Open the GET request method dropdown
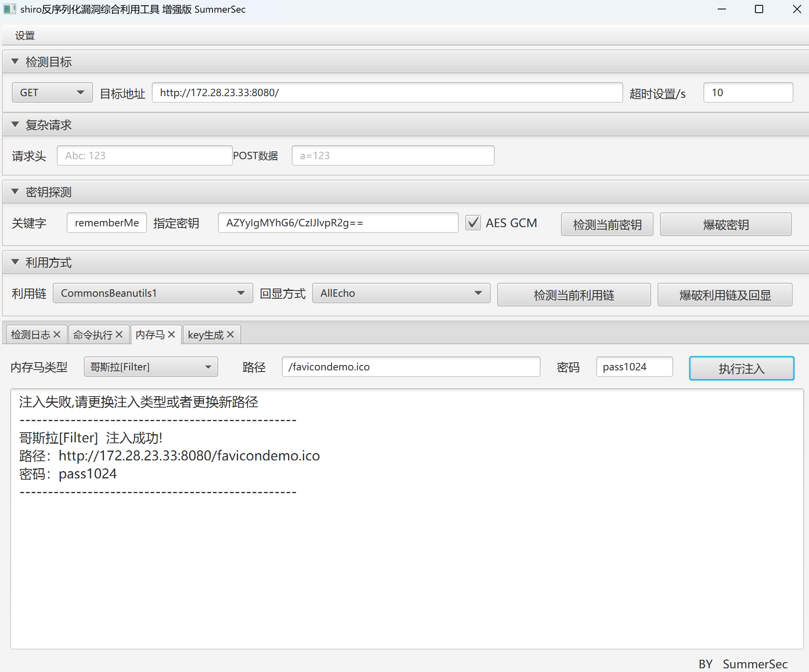 click(x=52, y=92)
